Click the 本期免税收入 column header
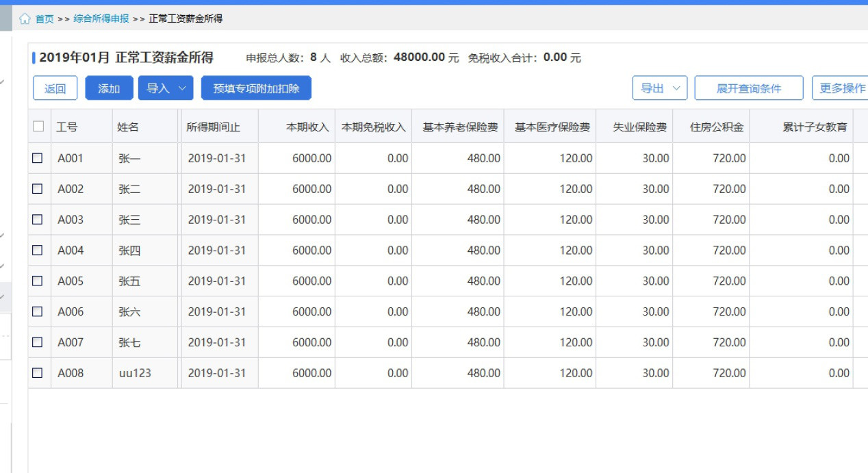This screenshot has width=868, height=473. coord(373,127)
